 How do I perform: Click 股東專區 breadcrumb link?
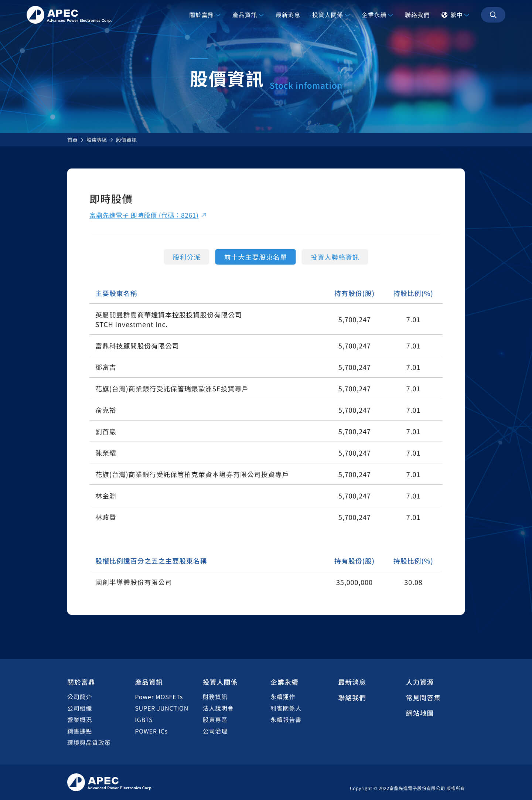click(97, 140)
